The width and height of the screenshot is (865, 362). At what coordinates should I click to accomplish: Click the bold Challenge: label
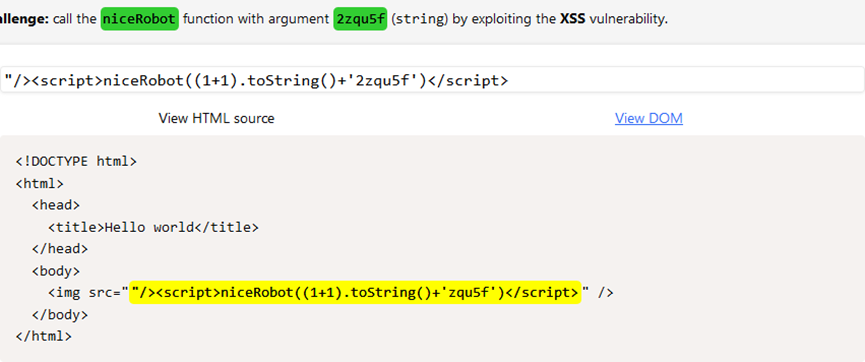tap(24, 19)
